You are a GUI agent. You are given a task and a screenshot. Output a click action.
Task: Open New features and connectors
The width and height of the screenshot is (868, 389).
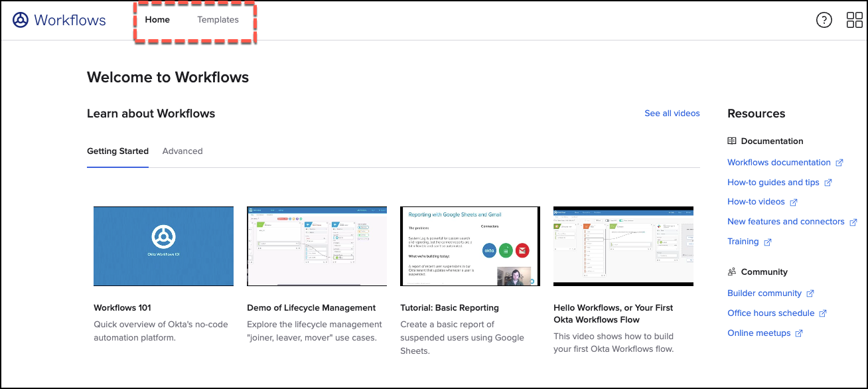[x=786, y=222]
